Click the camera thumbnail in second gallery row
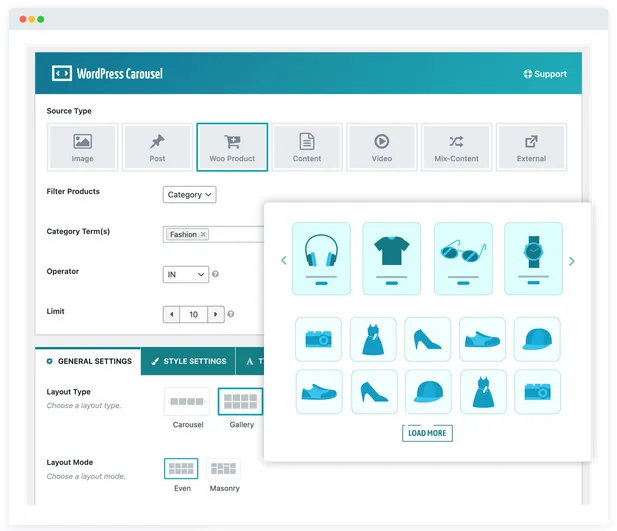 tap(538, 392)
